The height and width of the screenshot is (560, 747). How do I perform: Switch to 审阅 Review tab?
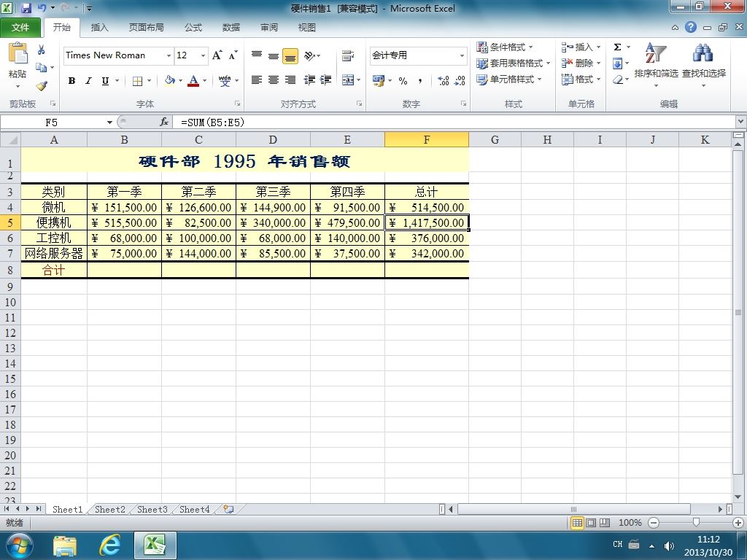(269, 28)
